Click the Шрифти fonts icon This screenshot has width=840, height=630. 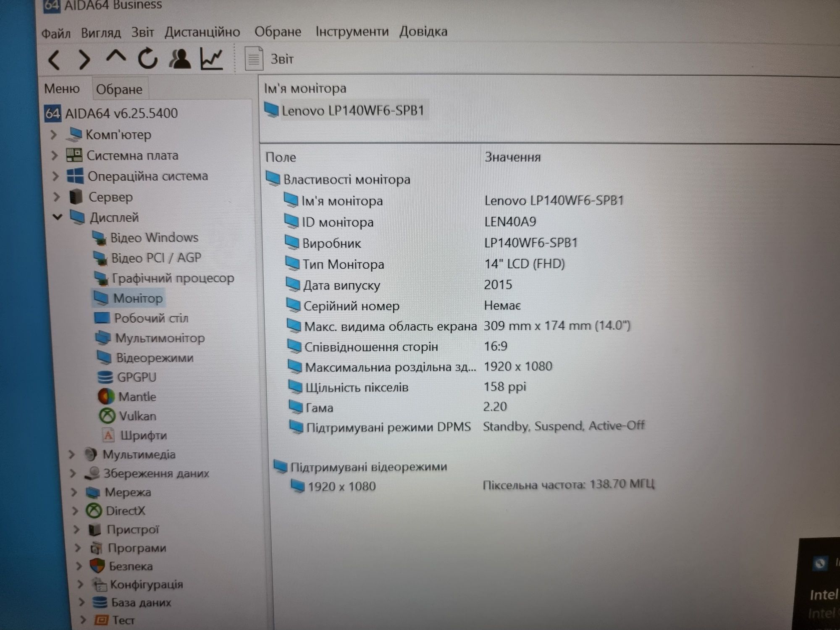pos(108,435)
